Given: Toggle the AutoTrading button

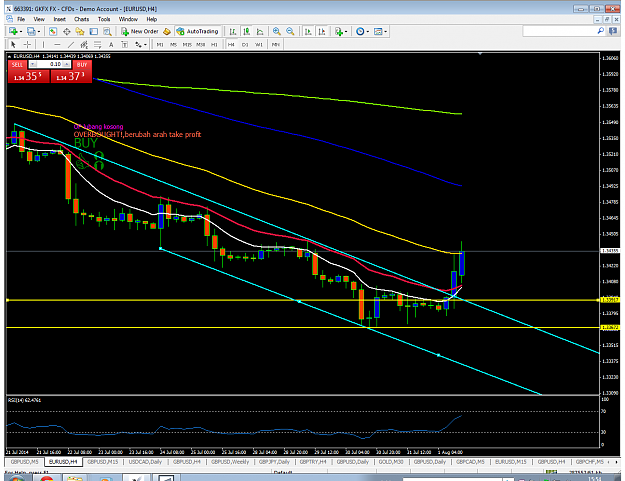Looking at the screenshot, I should (x=198, y=31).
